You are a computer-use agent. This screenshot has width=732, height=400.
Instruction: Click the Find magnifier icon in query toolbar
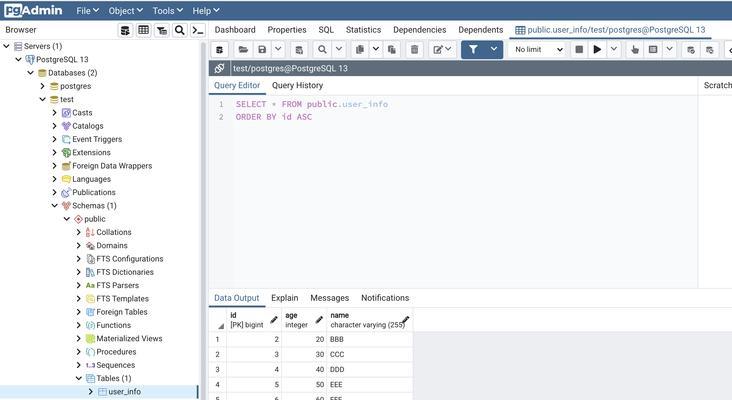322,49
